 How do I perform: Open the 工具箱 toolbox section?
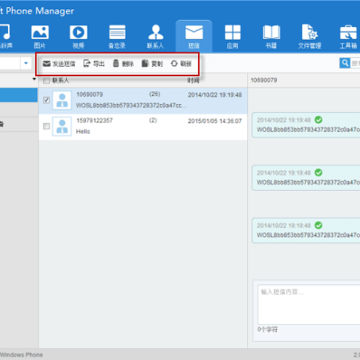tap(348, 36)
